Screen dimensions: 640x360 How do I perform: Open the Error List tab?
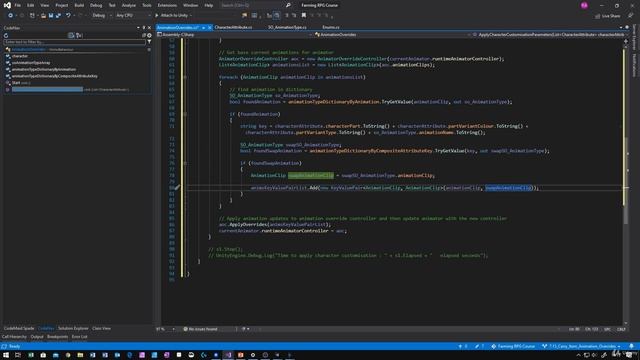click(80, 337)
